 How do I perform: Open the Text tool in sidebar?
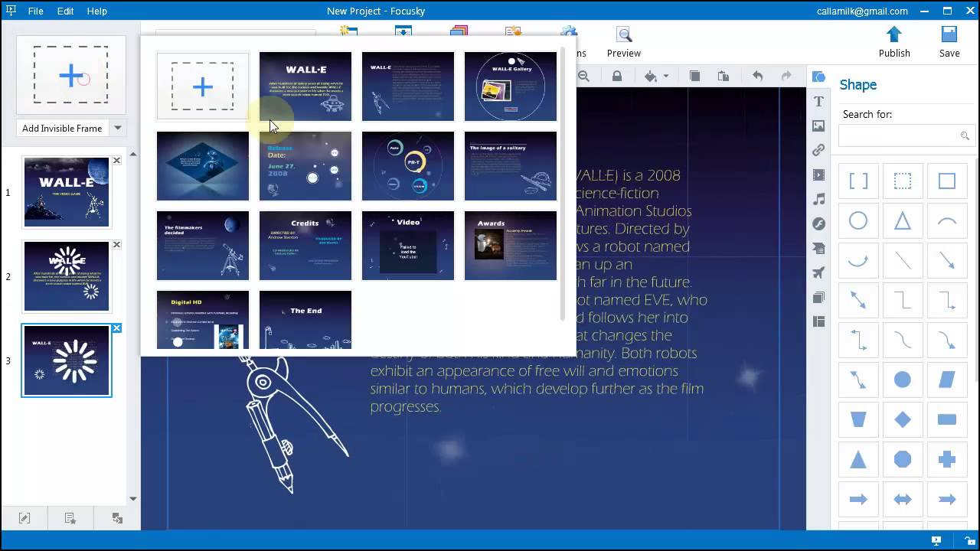(x=818, y=101)
